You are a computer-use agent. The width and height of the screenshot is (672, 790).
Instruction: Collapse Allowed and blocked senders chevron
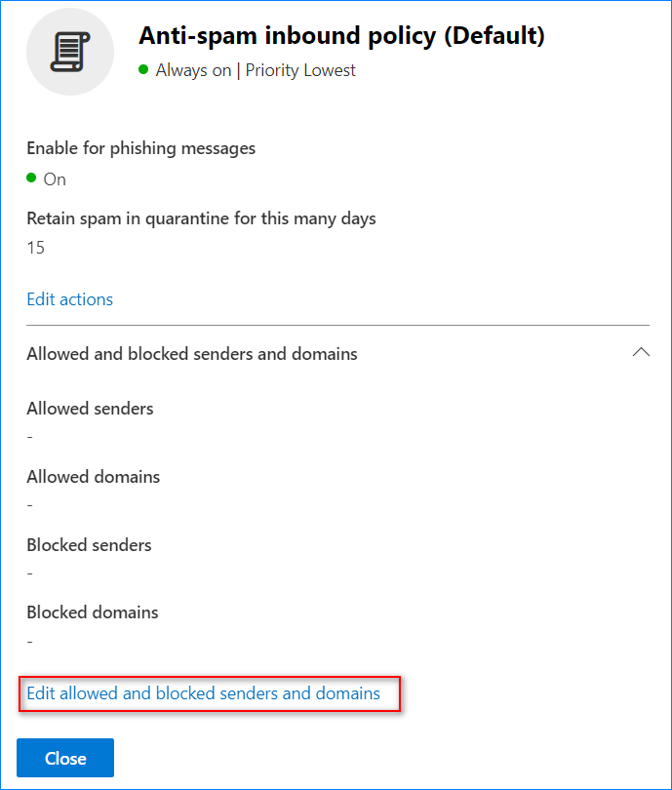[x=641, y=352]
